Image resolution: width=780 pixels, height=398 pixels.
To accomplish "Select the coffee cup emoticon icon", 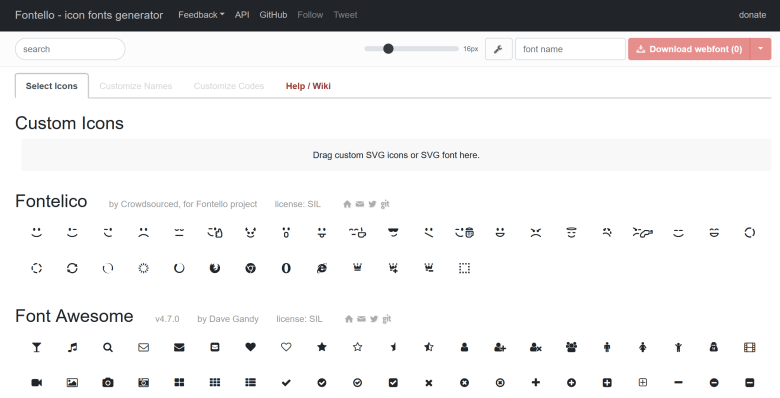I will (x=358, y=232).
